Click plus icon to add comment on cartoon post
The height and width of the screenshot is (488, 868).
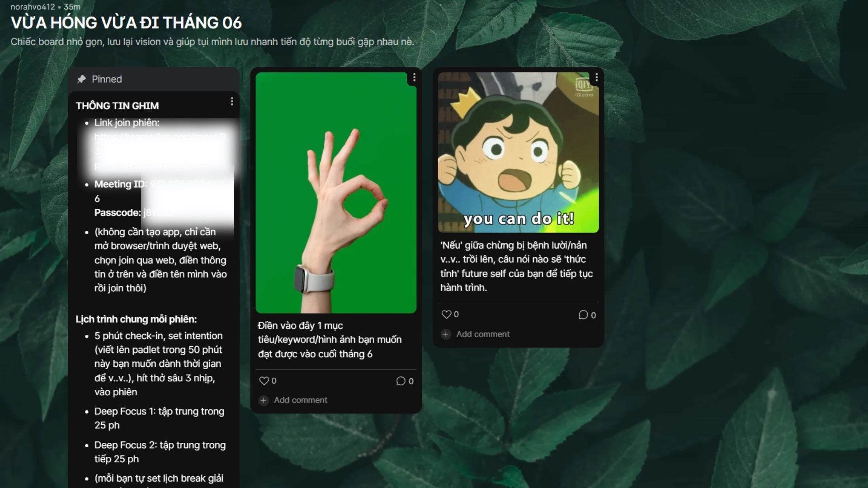(x=446, y=334)
